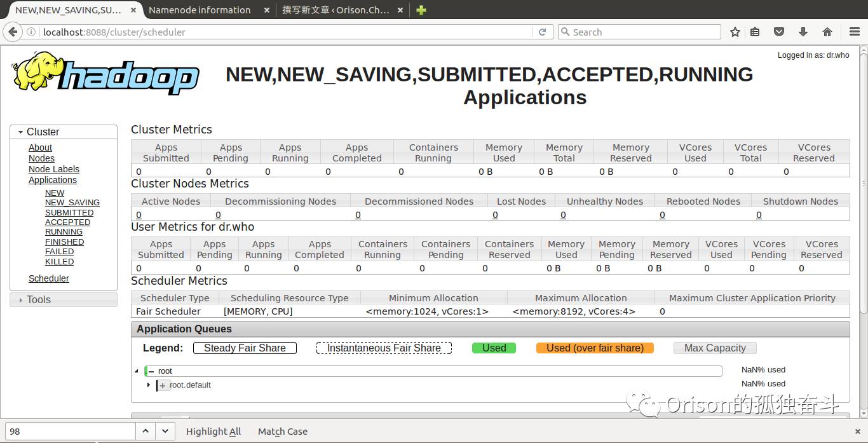This screenshot has width=868, height=443.
Task: Filter applications by NEW_SAVING state
Action: tap(72, 203)
